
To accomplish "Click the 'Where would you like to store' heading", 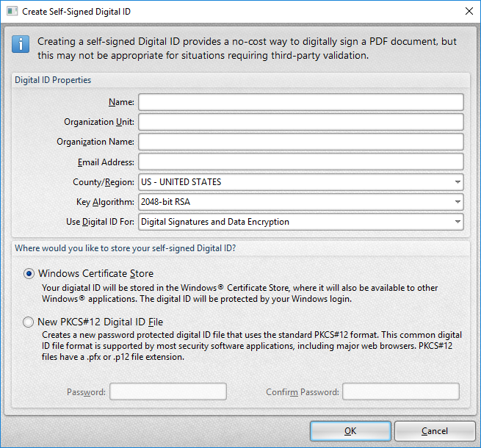I will click(x=125, y=248).
